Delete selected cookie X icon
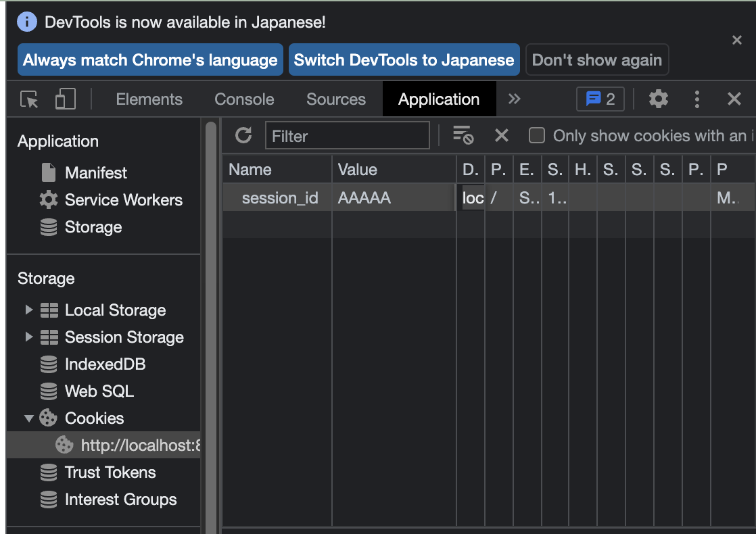 501,136
